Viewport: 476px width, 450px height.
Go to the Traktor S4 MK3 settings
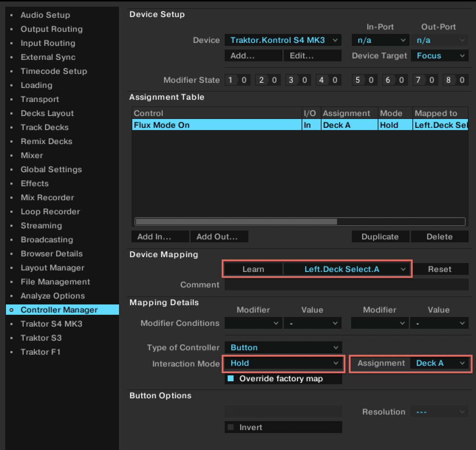pyautogui.click(x=51, y=324)
